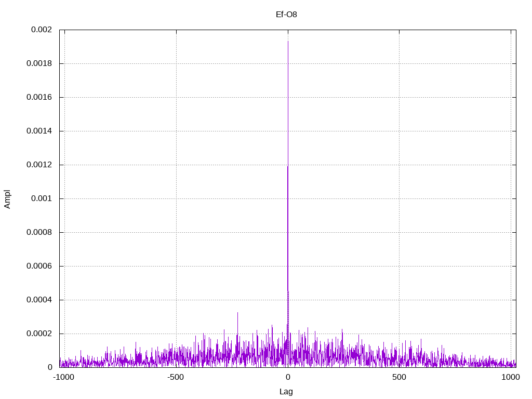This screenshot has width=532, height=399.
Task: Click the y-axis tick label 0.0016
Action: click(x=39, y=97)
